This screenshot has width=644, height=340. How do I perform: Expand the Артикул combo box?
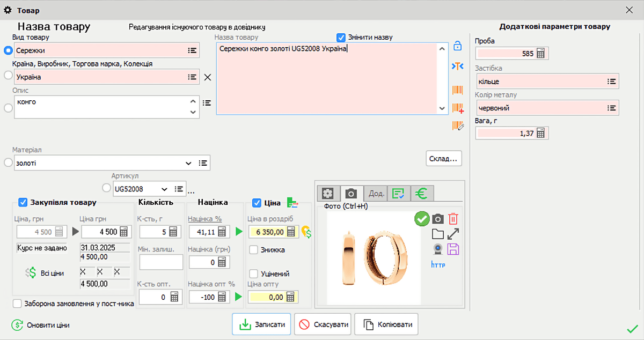tap(164, 189)
